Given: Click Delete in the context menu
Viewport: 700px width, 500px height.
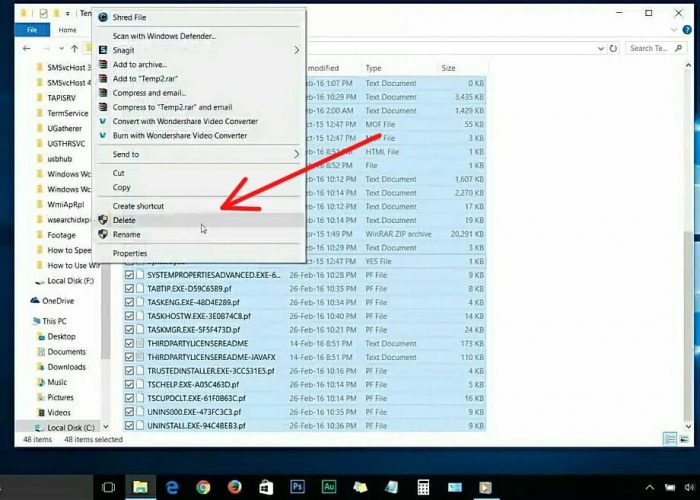Looking at the screenshot, I should (200, 220).
